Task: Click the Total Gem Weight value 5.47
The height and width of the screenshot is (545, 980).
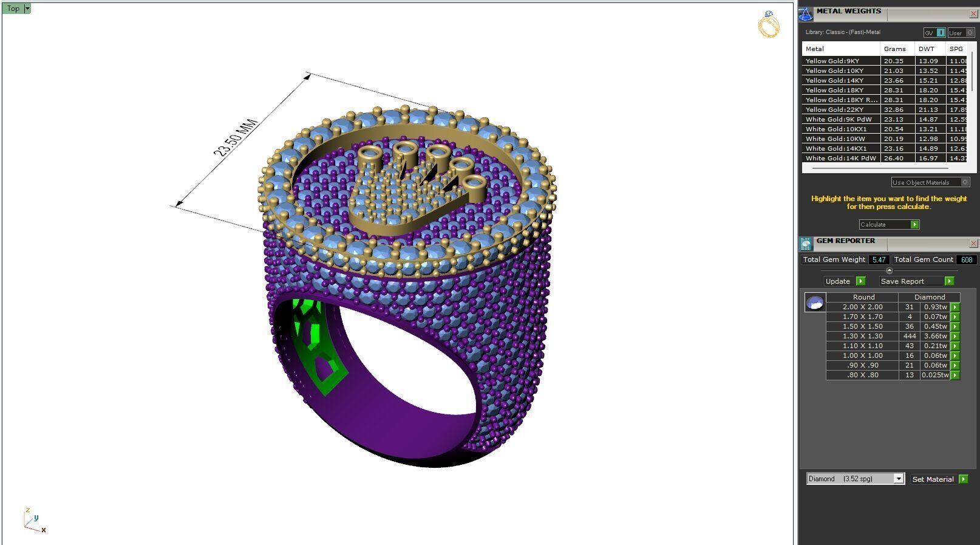Action: pos(879,259)
